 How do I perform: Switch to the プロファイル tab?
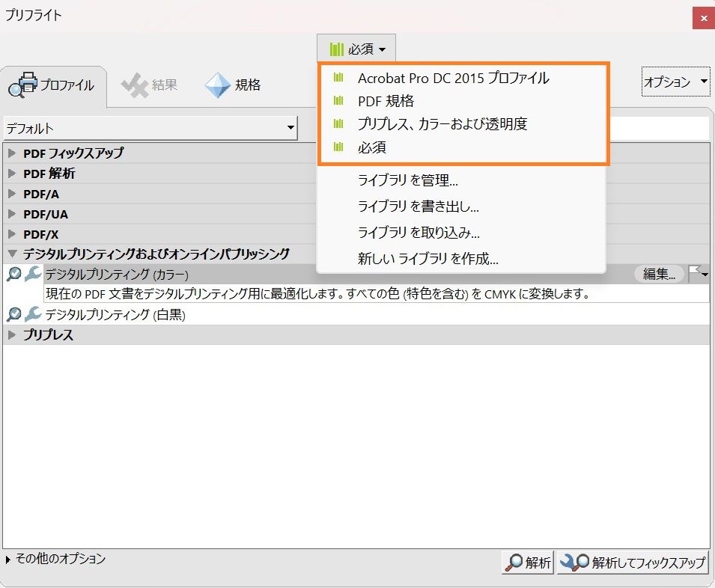pyautogui.click(x=53, y=85)
